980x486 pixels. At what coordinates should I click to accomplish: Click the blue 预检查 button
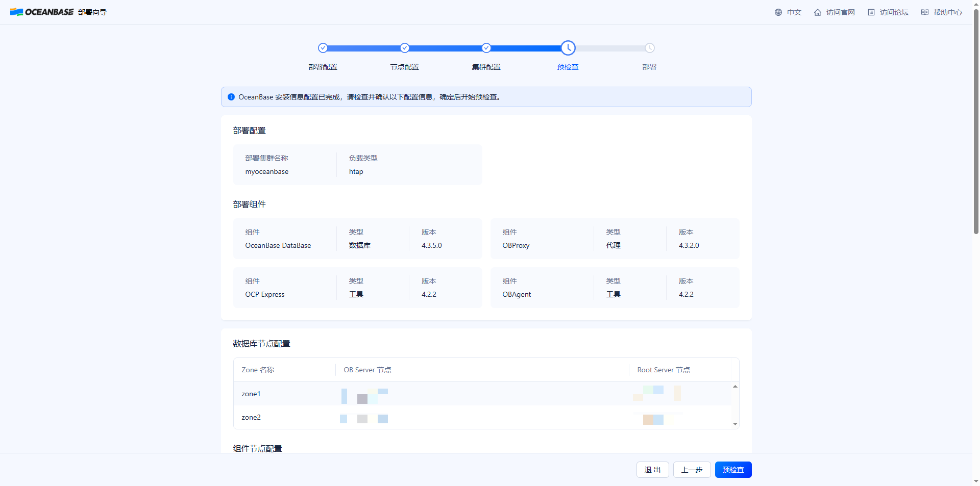pos(733,470)
